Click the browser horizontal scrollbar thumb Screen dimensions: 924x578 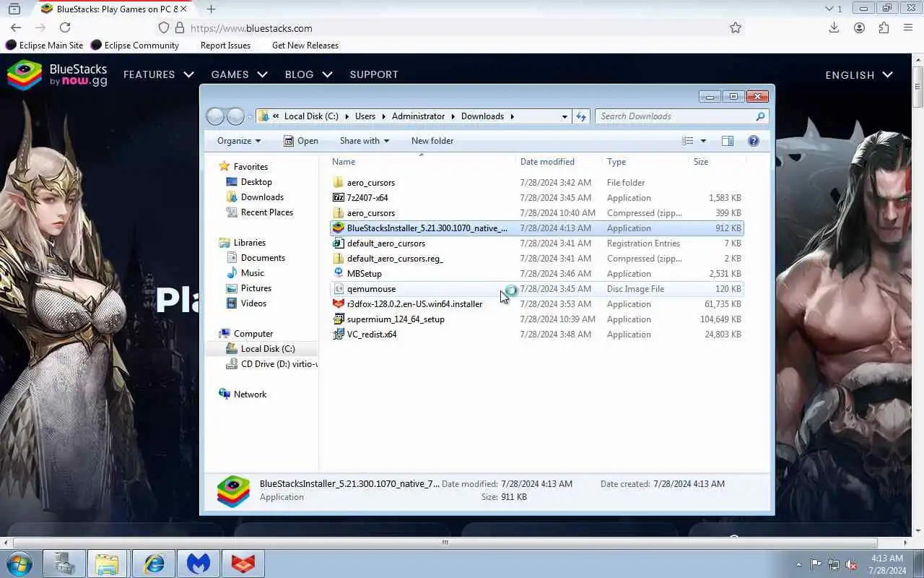(445, 543)
